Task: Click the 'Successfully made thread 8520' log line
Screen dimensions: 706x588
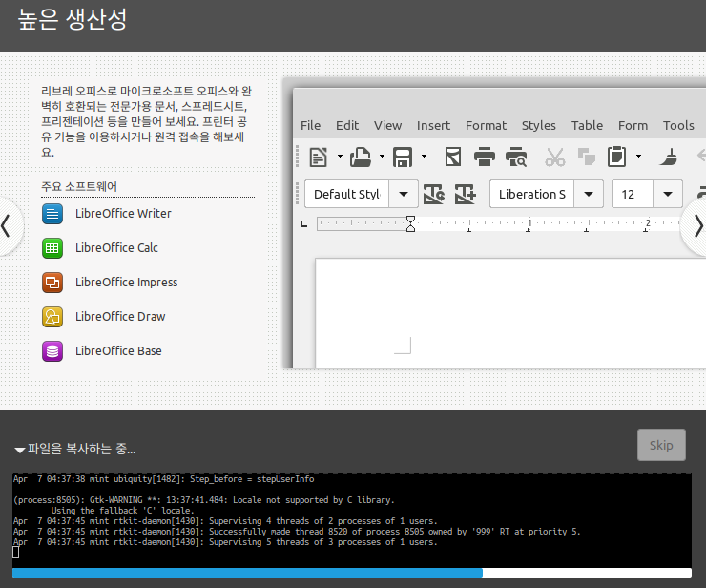Action: click(297, 532)
